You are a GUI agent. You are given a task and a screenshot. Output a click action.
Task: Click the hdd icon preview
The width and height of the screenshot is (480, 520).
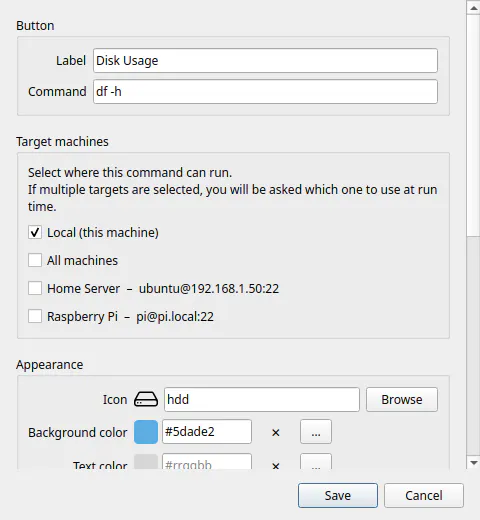tap(146, 399)
